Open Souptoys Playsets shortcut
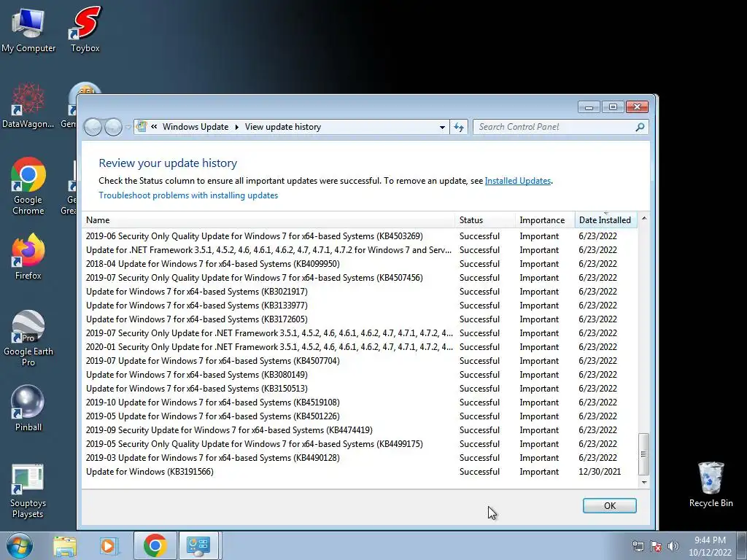747x560 pixels. tap(28, 491)
